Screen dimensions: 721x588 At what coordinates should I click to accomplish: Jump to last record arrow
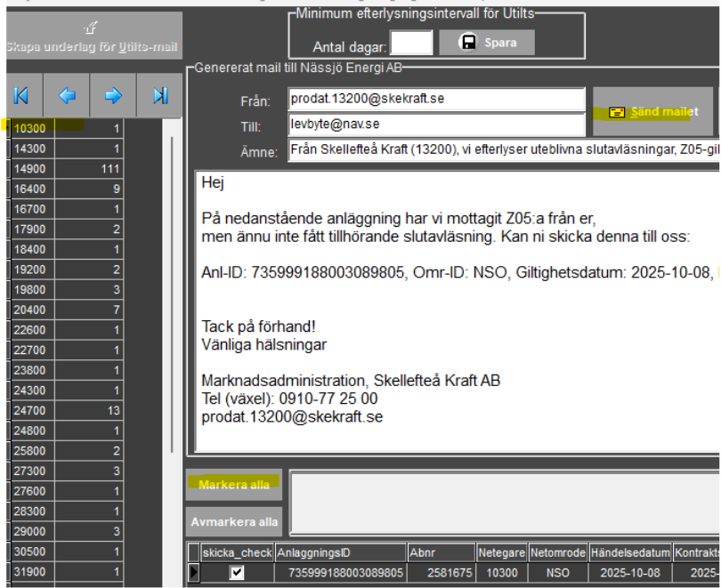coord(160,95)
